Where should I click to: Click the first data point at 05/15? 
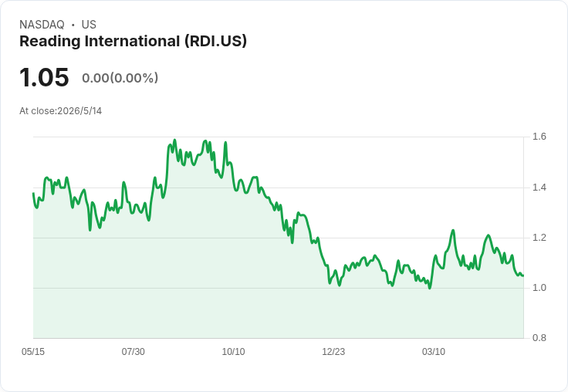click(x=33, y=193)
